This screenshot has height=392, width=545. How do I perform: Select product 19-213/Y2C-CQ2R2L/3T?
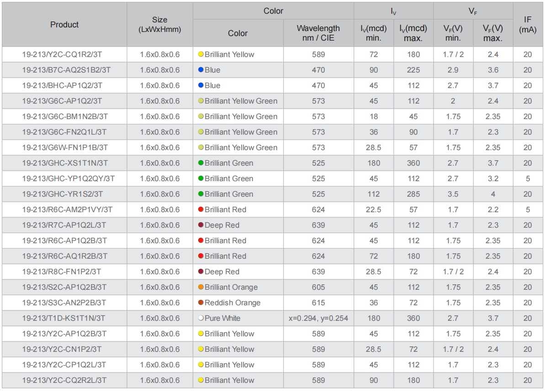pyautogui.click(x=64, y=380)
